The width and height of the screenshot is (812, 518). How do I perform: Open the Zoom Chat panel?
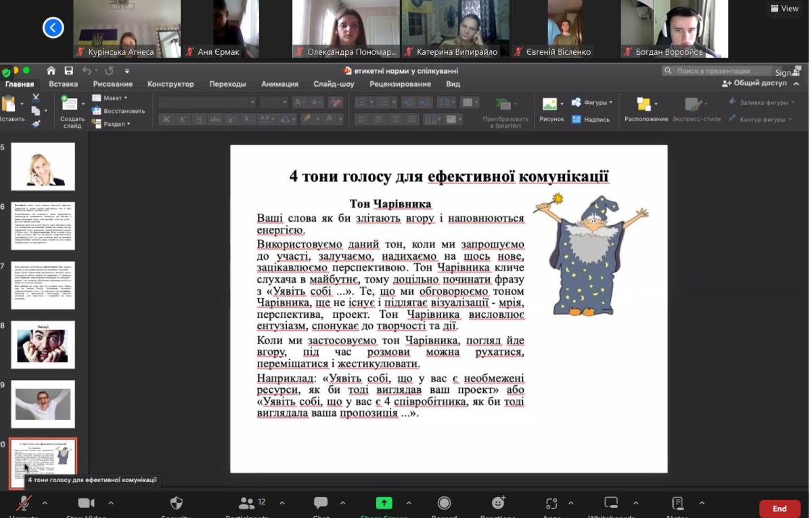click(x=321, y=503)
